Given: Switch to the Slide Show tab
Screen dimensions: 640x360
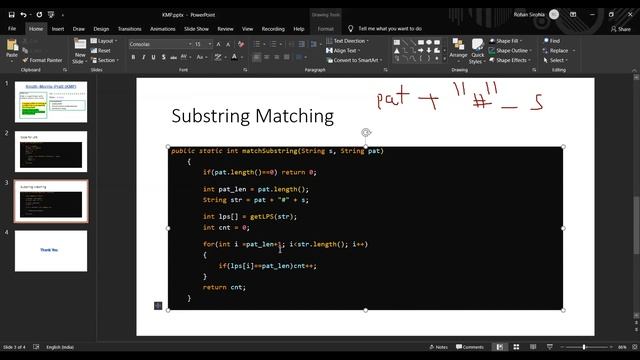Looking at the screenshot, I should click(196, 29).
